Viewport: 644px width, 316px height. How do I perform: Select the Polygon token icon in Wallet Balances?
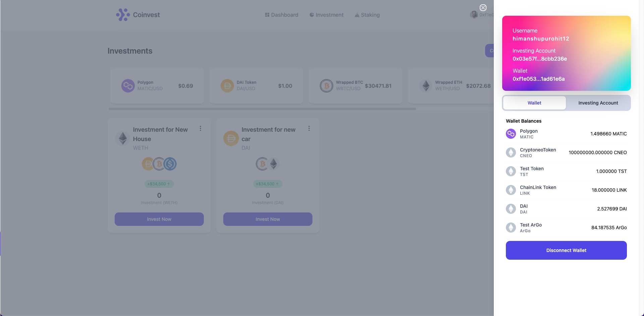pos(511,133)
